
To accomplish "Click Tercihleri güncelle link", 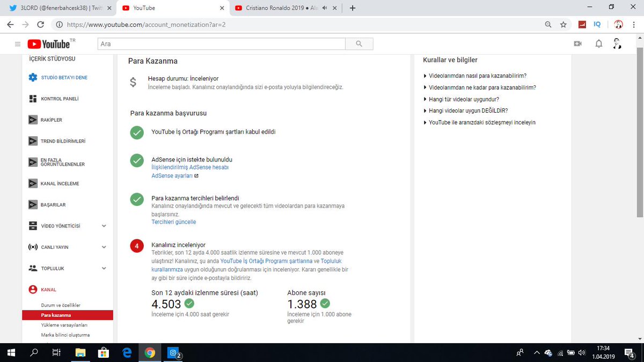I will click(x=174, y=221).
